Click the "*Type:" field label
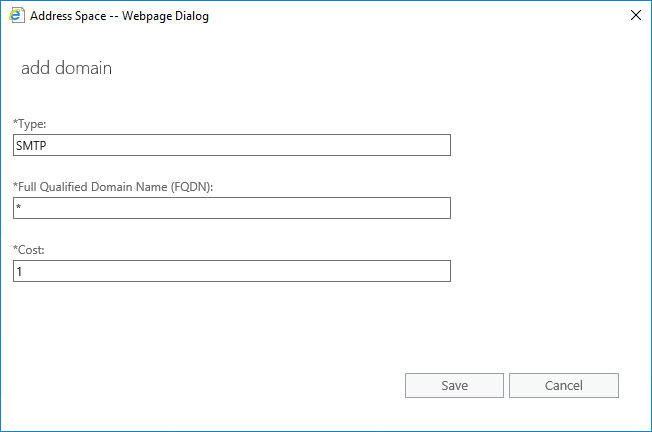 point(30,124)
